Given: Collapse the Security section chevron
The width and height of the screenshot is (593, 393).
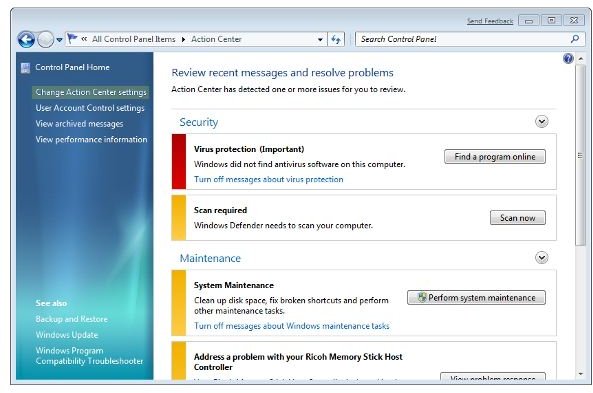Looking at the screenshot, I should [x=542, y=122].
